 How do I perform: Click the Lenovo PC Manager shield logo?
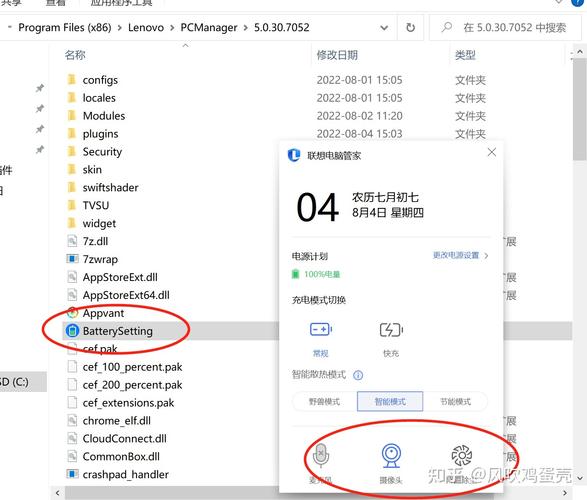pos(294,155)
